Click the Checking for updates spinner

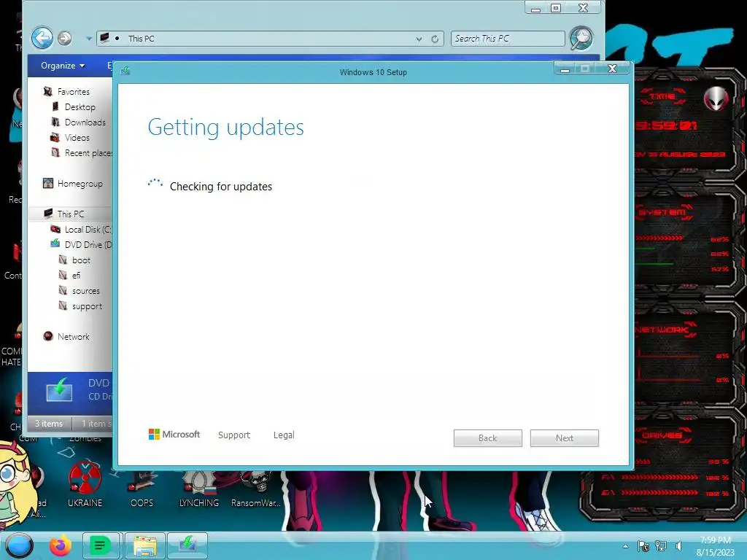pos(155,184)
